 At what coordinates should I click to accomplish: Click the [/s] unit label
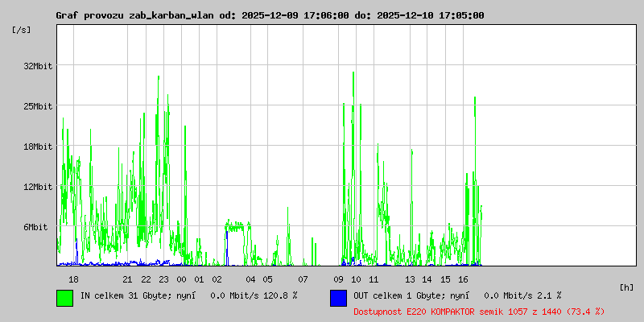point(22,30)
